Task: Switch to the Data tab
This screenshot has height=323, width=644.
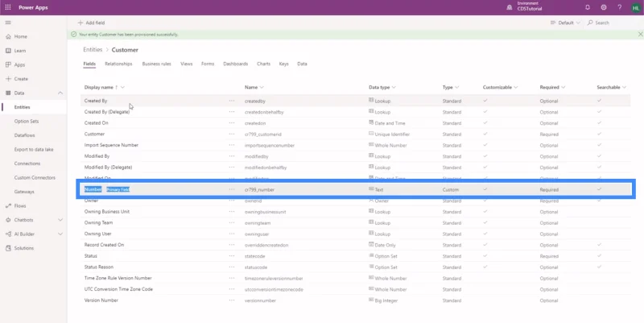Action: (303, 64)
